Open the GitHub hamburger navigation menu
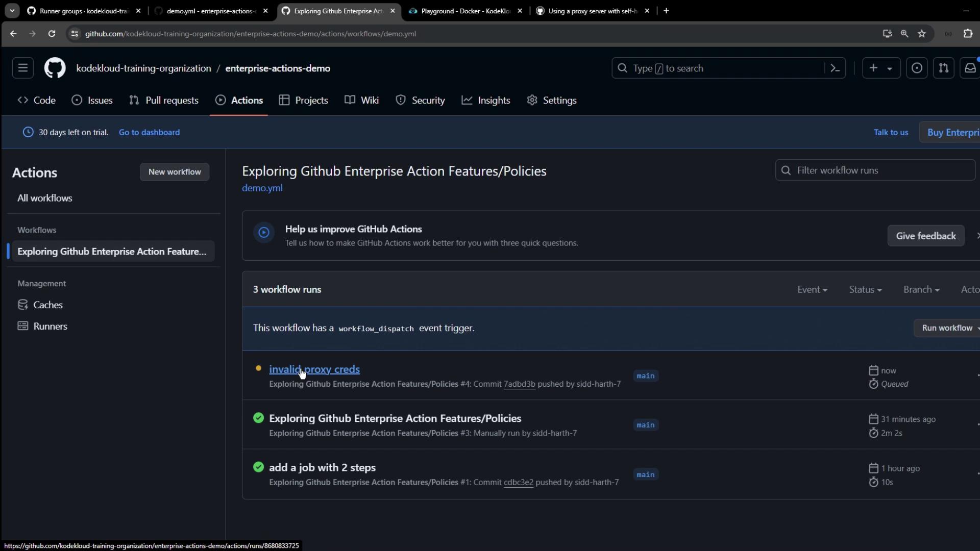The image size is (980, 551). coord(22,68)
